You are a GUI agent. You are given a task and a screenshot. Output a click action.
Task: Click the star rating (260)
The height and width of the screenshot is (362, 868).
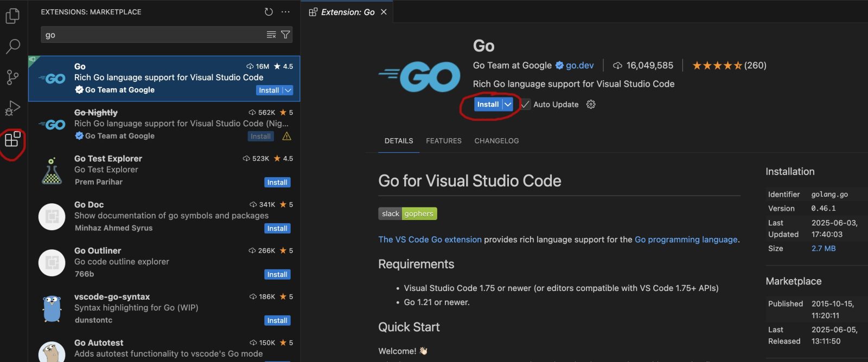[x=729, y=66]
